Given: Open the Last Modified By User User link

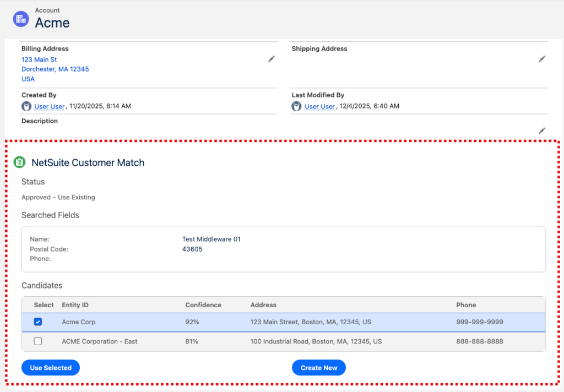Looking at the screenshot, I should pos(319,106).
